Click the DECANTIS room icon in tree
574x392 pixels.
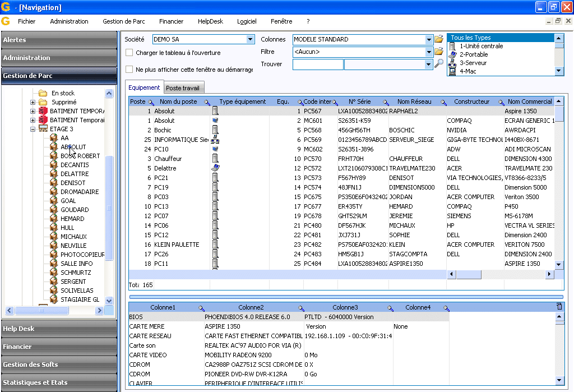(54, 165)
